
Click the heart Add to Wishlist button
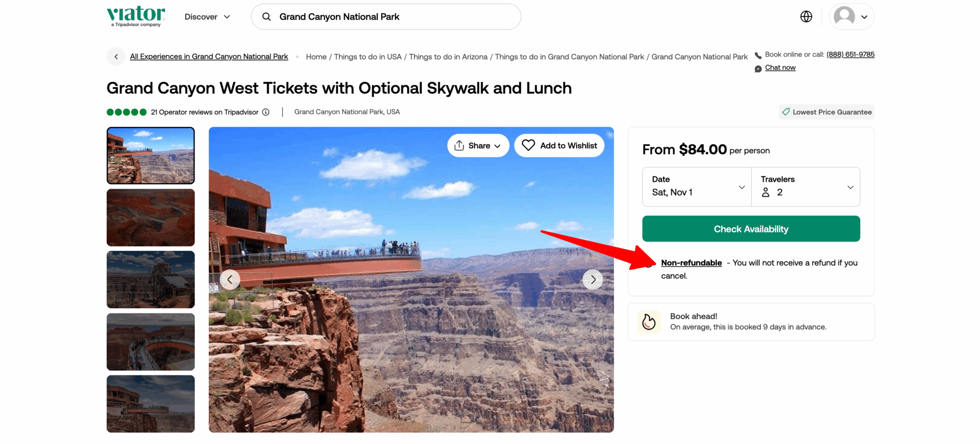pyautogui.click(x=559, y=146)
